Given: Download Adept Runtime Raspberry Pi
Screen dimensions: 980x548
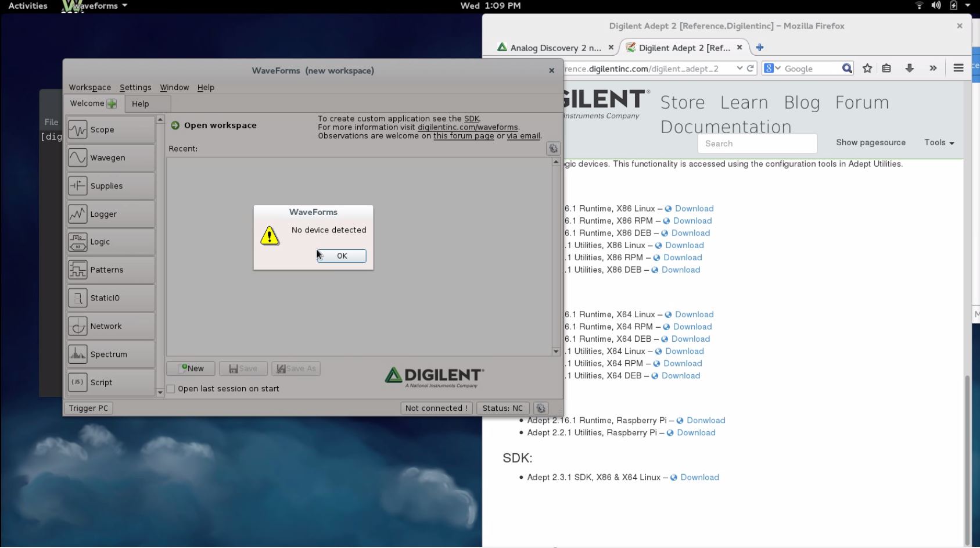Looking at the screenshot, I should click(x=706, y=420).
